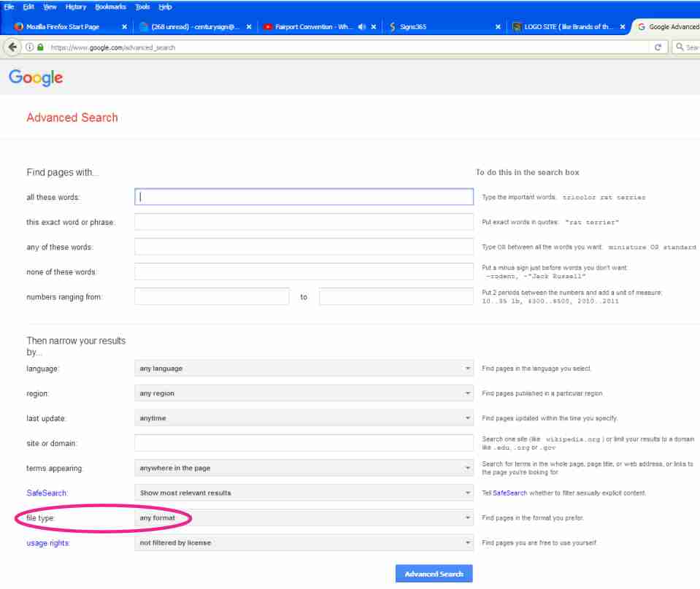700x589 pixels.
Task: Click the green padlock security icon
Action: (40, 47)
